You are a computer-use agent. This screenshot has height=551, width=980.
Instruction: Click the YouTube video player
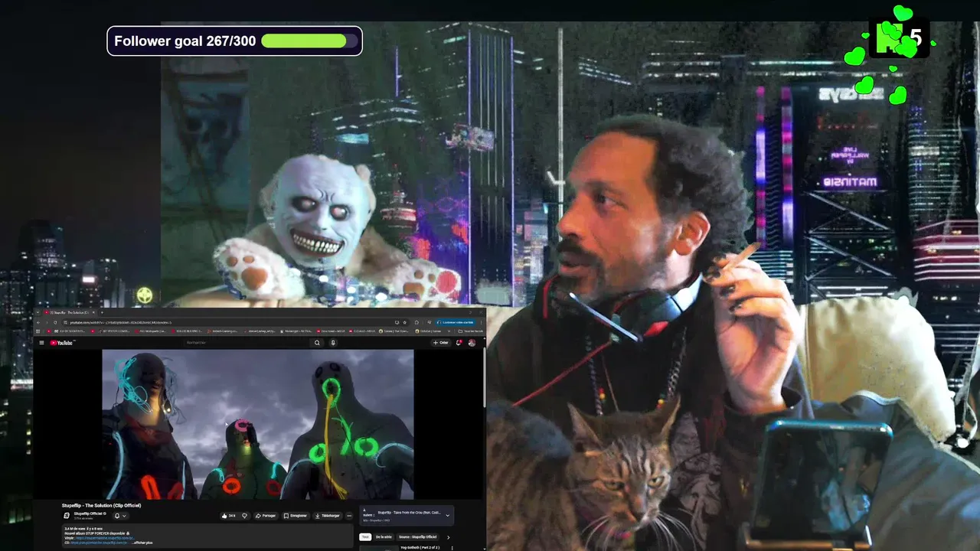click(258, 425)
